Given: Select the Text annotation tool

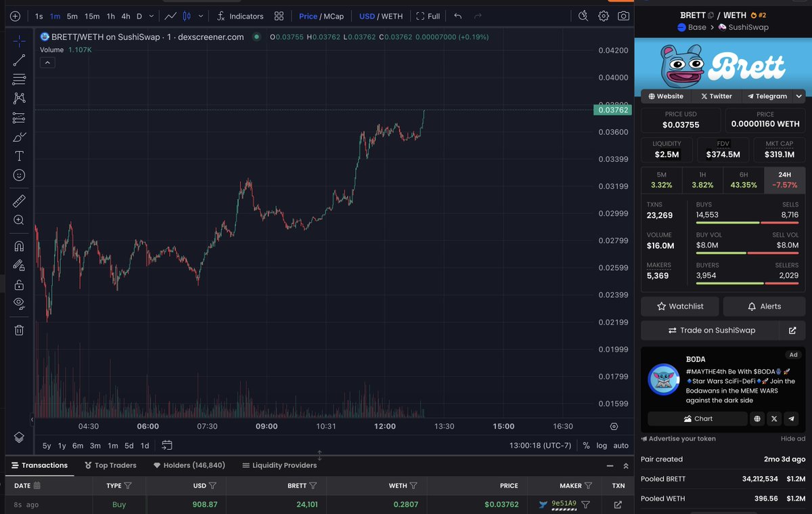Looking at the screenshot, I should (x=19, y=156).
